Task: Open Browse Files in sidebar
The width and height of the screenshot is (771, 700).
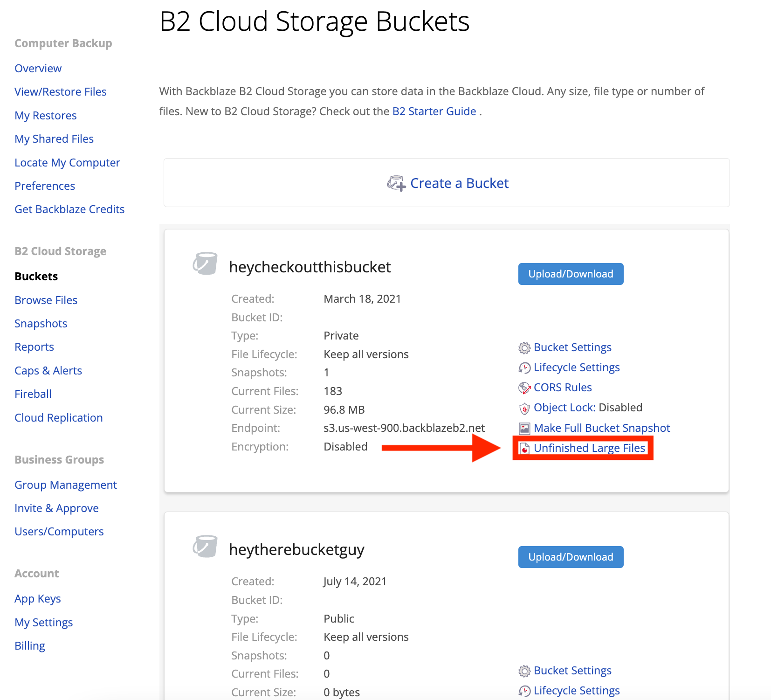Action: point(46,300)
